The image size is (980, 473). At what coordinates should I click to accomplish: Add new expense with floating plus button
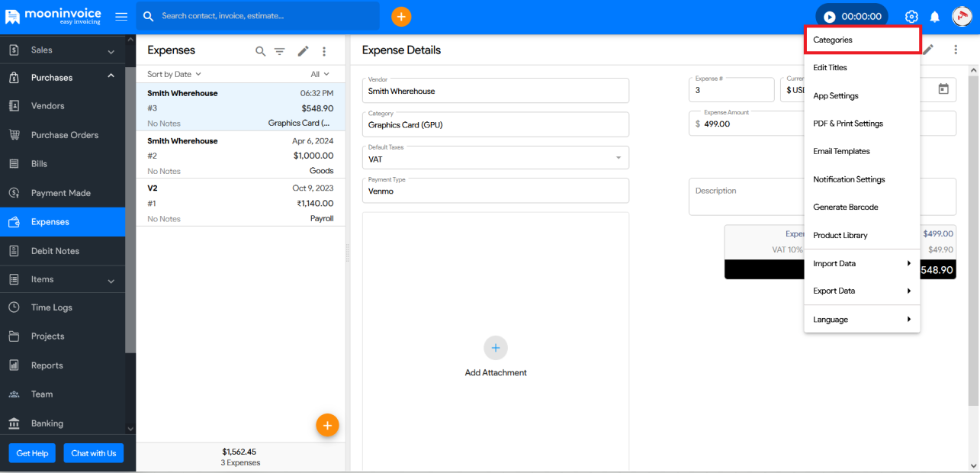coord(327,425)
